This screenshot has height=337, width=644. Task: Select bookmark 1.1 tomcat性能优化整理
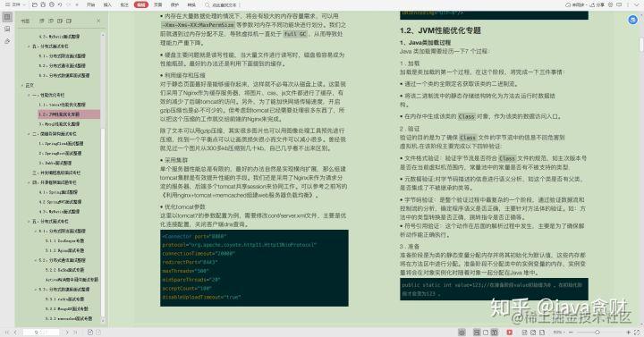pos(62,105)
